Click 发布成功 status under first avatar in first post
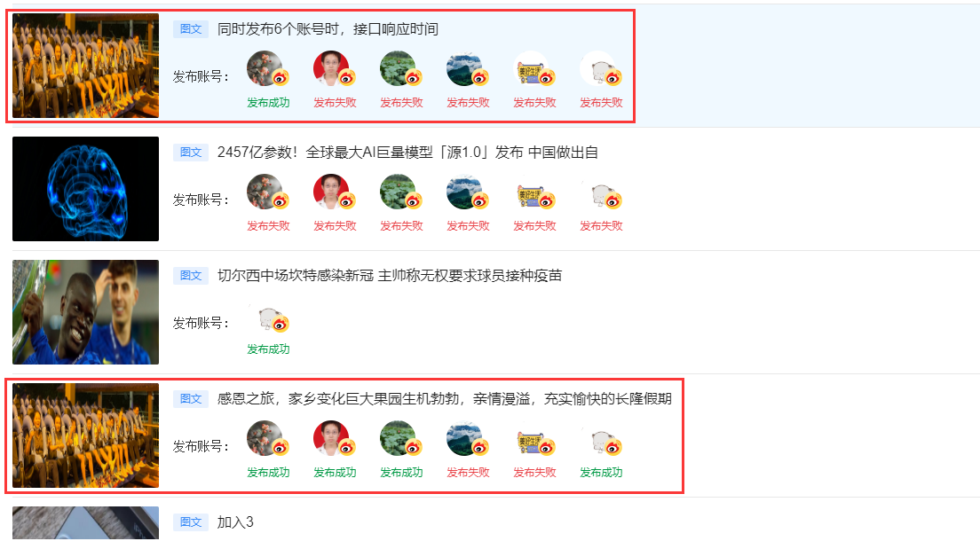 (268, 102)
